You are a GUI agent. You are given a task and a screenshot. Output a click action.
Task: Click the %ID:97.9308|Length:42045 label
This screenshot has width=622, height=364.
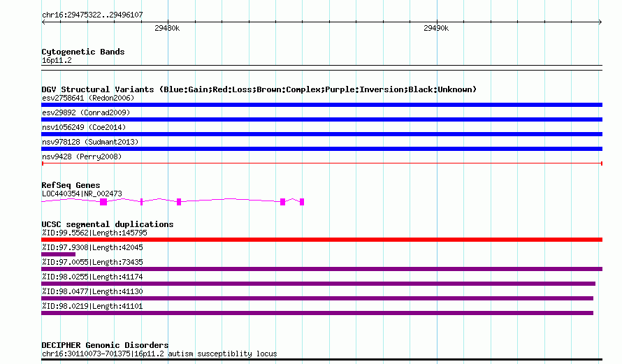click(x=92, y=247)
